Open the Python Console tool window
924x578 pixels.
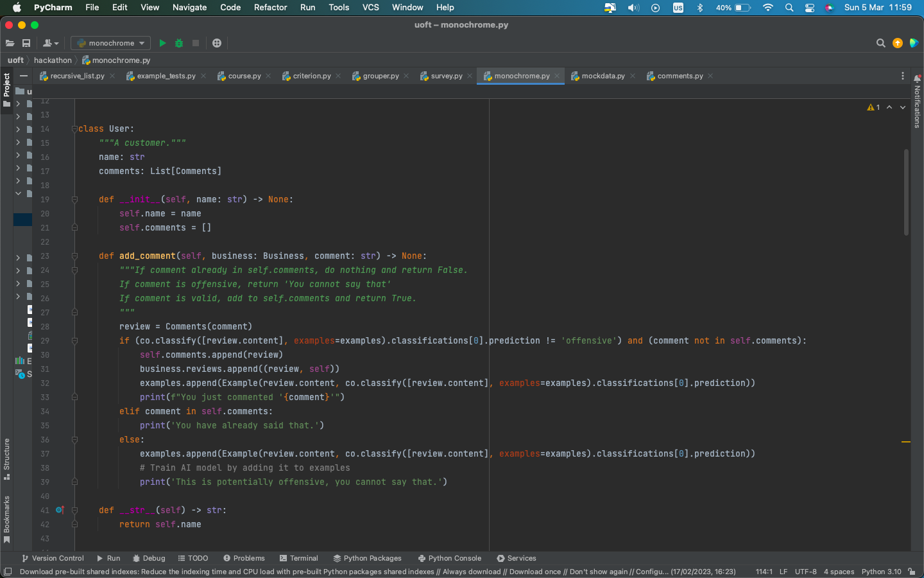[x=449, y=558]
